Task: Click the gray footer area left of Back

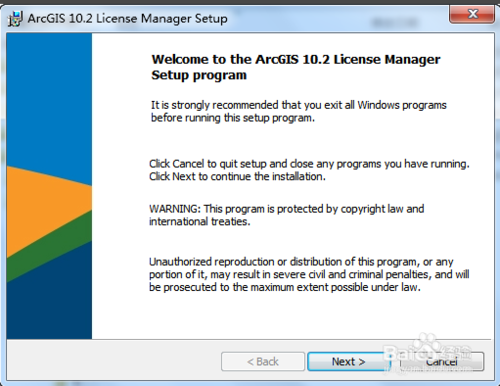Action: pos(113,360)
